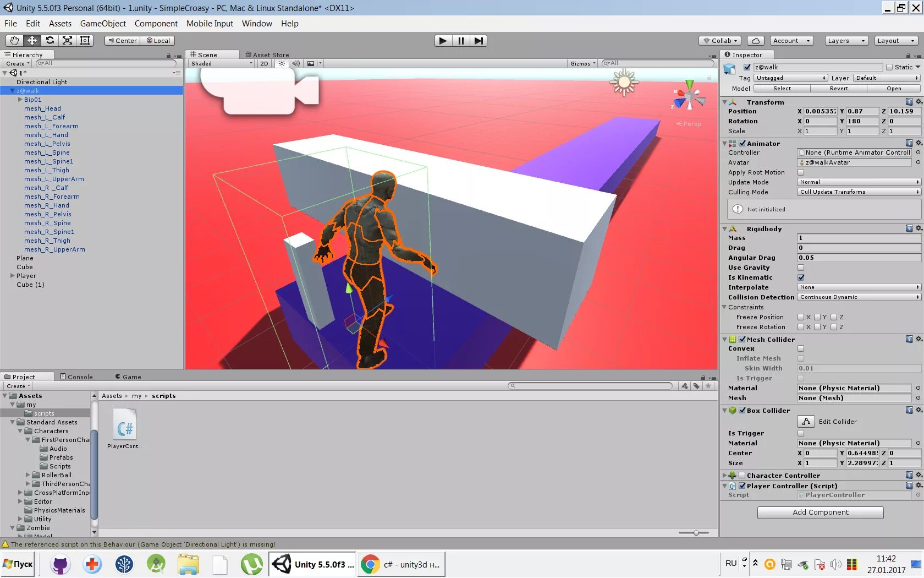Screen dimensions: 924x578
Task: Toggle z@walk object active checkbox
Action: (747, 67)
